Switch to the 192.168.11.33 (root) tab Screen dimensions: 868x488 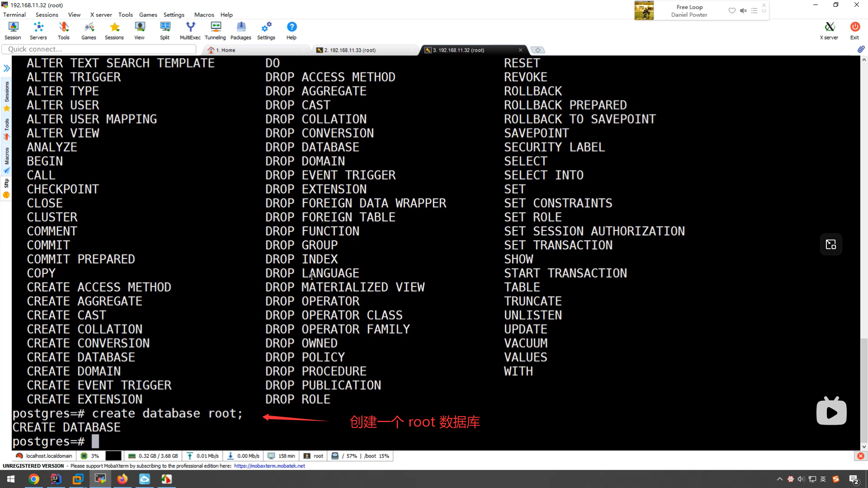point(349,50)
